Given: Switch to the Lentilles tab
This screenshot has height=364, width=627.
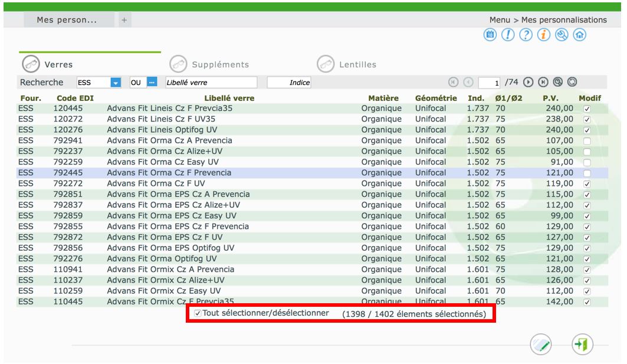Looking at the screenshot, I should 347,64.
